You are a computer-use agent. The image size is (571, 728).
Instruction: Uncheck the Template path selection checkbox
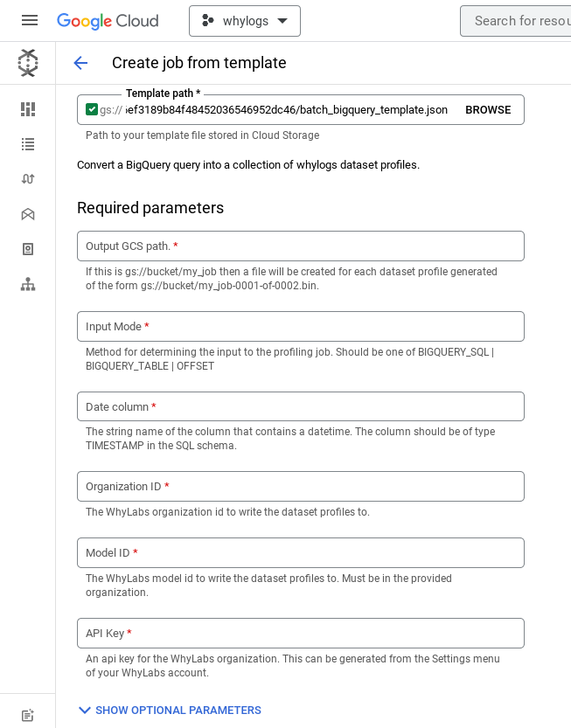click(x=92, y=109)
